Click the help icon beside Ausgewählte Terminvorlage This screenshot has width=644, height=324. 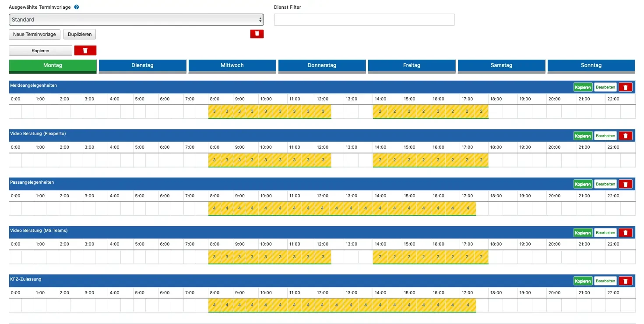pyautogui.click(x=77, y=7)
